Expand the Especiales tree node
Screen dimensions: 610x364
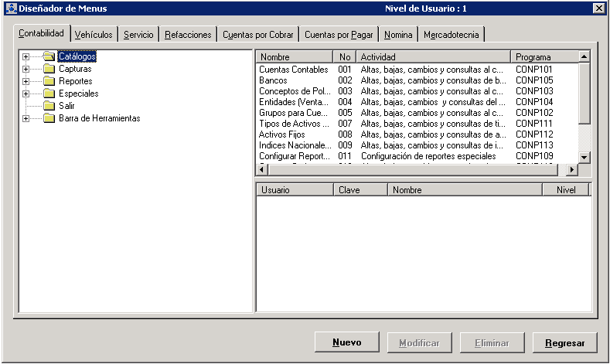point(26,94)
